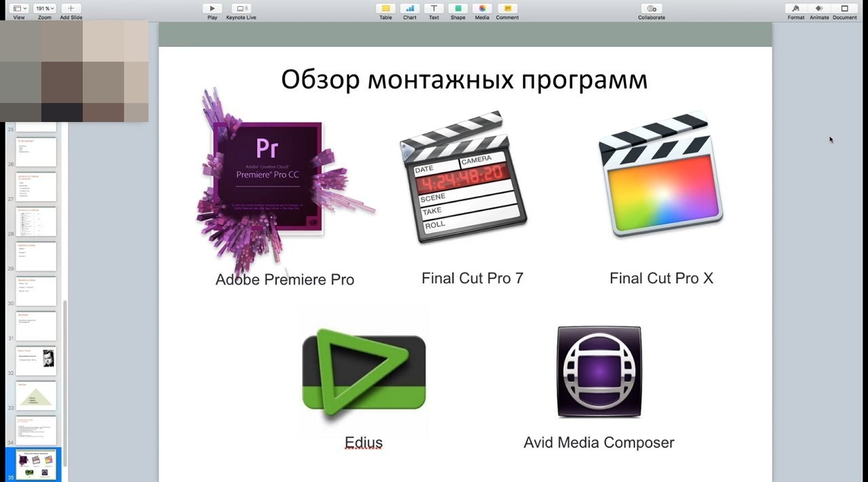
Task: Open the View menu button in toolbar
Action: point(19,8)
